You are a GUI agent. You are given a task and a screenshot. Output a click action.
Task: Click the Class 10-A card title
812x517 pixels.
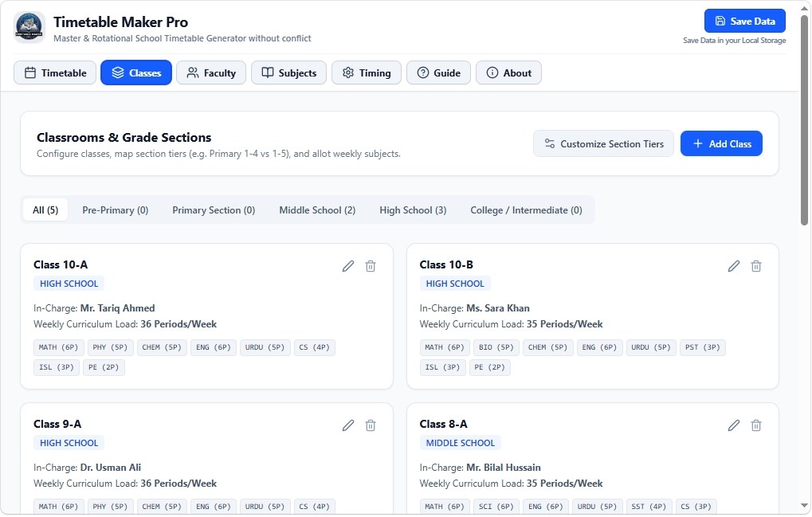click(61, 265)
